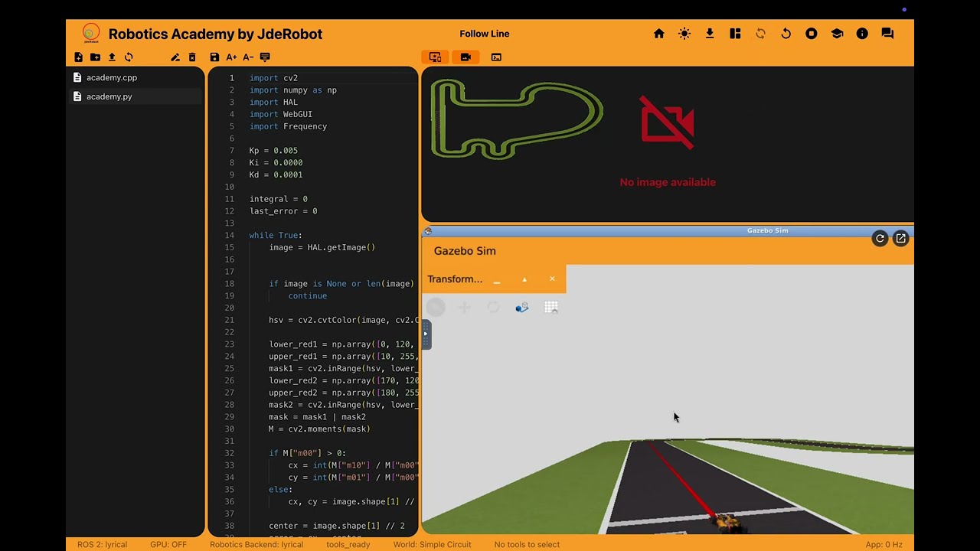Click the 'while True:' code line

click(x=276, y=236)
